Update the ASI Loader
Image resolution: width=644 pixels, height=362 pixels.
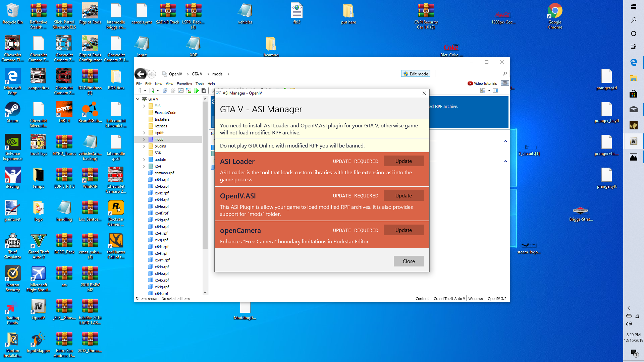coord(404,161)
